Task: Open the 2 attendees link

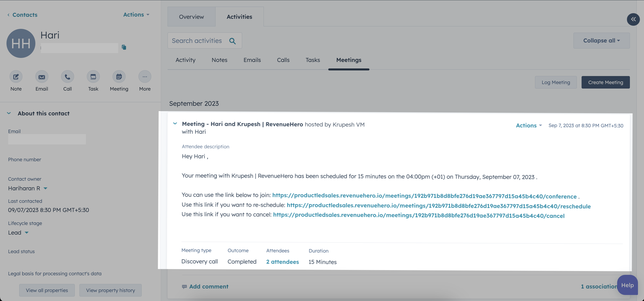Action: (282, 262)
